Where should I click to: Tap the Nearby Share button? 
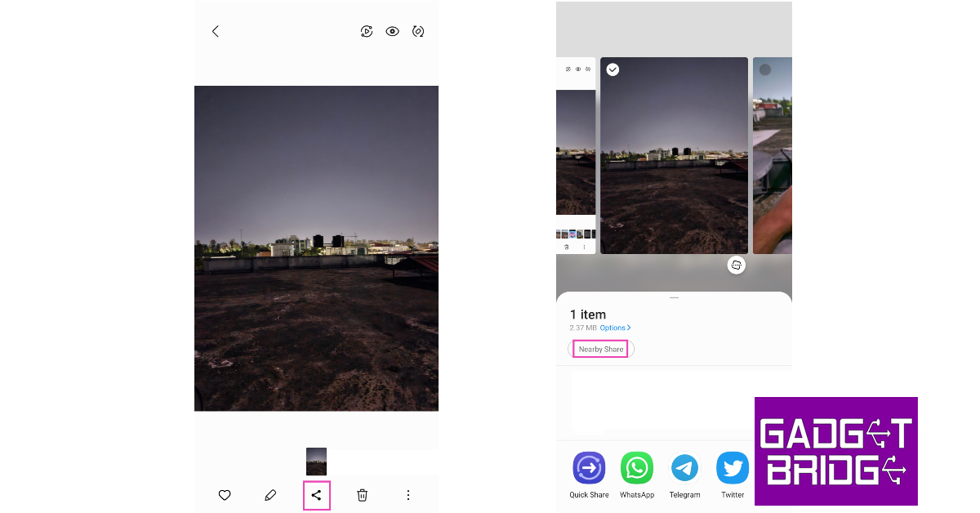[600, 349]
